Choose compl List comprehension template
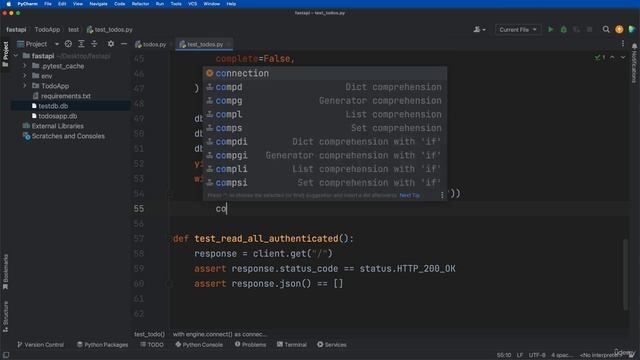The height and width of the screenshot is (360, 640). (x=325, y=114)
